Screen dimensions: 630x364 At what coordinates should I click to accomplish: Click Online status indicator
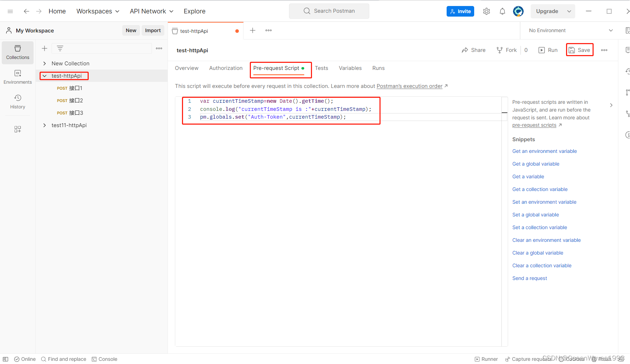coord(25,359)
